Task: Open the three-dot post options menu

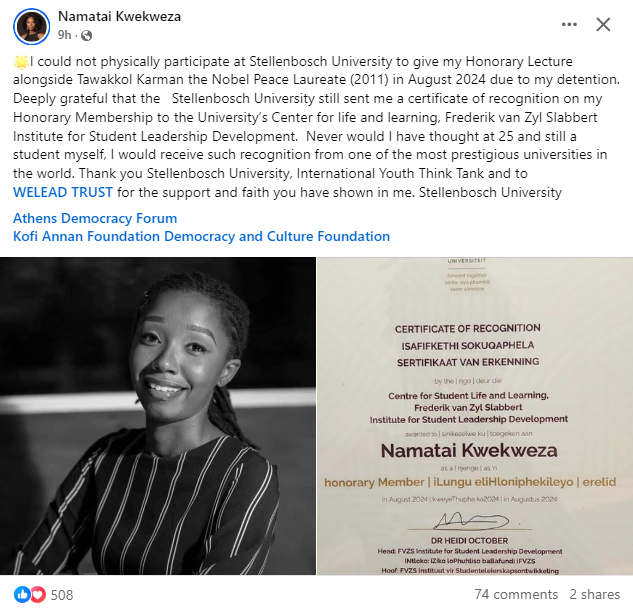Action: coord(569,25)
